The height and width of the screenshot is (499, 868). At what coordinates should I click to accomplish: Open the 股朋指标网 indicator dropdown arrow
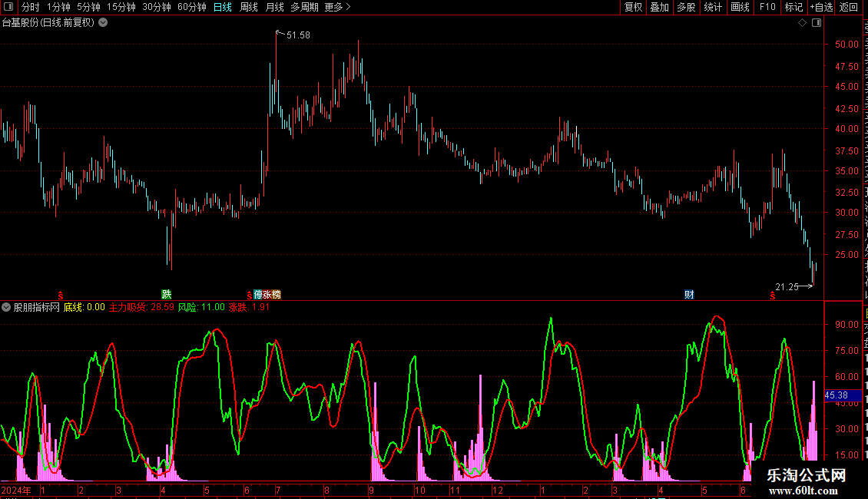(x=6, y=307)
